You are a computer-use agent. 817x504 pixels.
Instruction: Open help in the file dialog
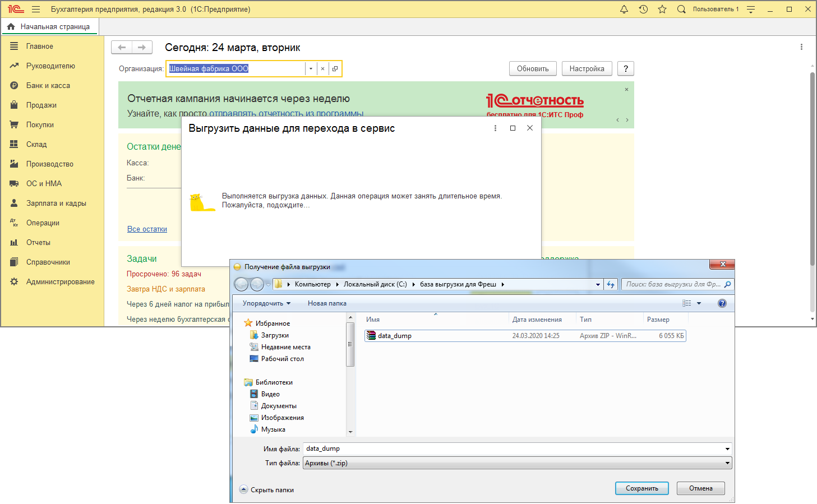point(722,303)
